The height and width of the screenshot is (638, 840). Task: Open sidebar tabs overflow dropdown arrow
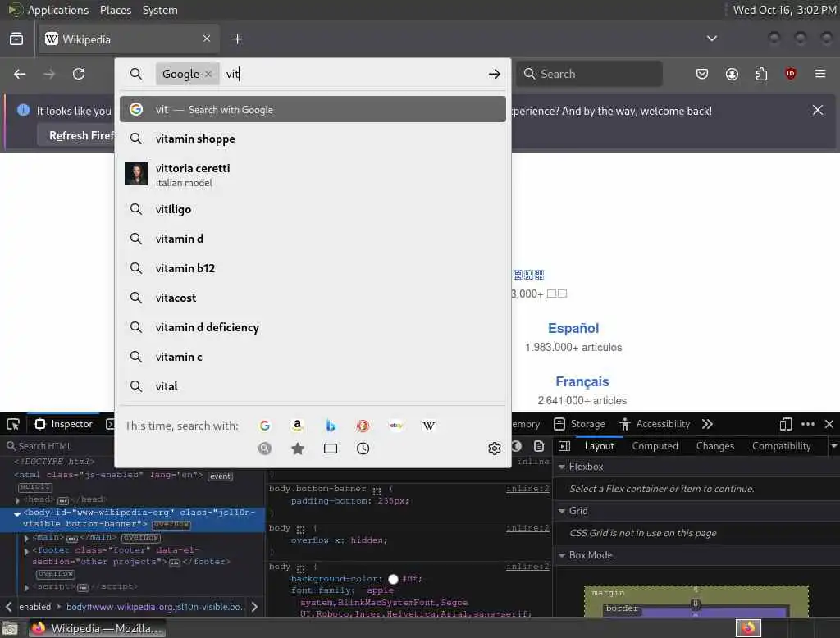(833, 446)
